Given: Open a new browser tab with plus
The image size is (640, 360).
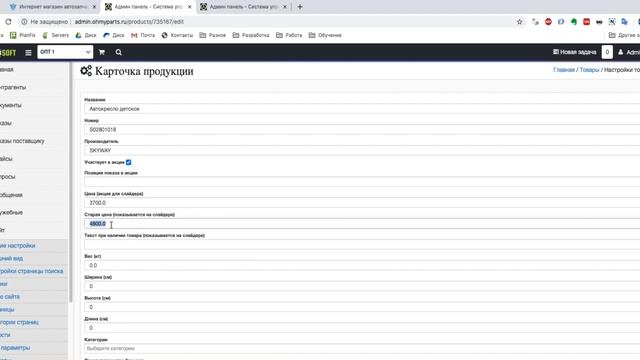Looking at the screenshot, I should [x=300, y=7].
